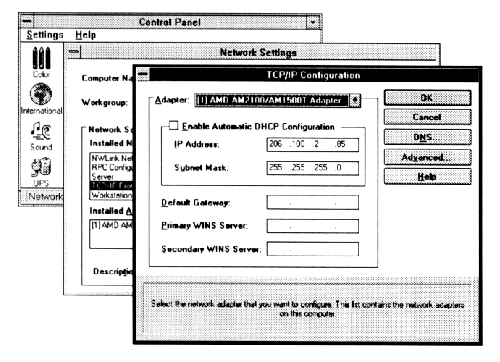Image resolution: width=500 pixels, height=362 pixels.
Task: Open the Network Settings system menu box
Action: 74,52
